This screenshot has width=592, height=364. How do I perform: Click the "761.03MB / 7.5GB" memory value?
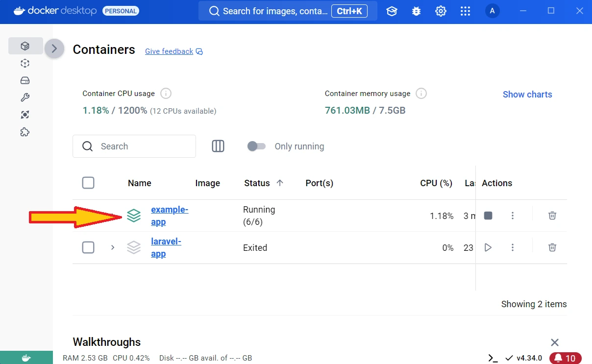[x=365, y=110]
